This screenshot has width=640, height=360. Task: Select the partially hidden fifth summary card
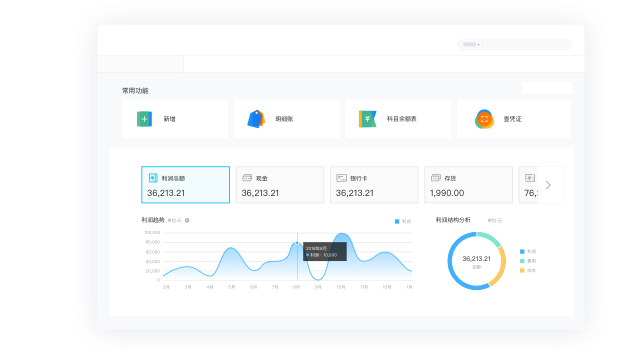528,185
